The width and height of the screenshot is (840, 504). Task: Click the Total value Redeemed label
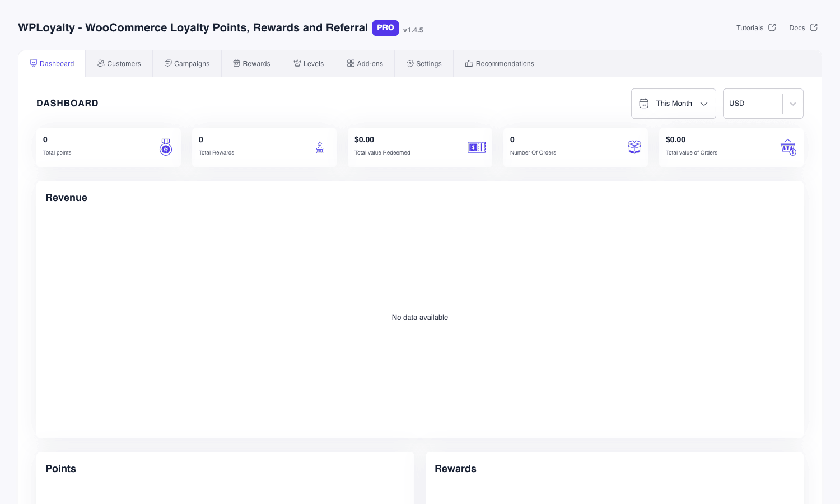click(382, 152)
